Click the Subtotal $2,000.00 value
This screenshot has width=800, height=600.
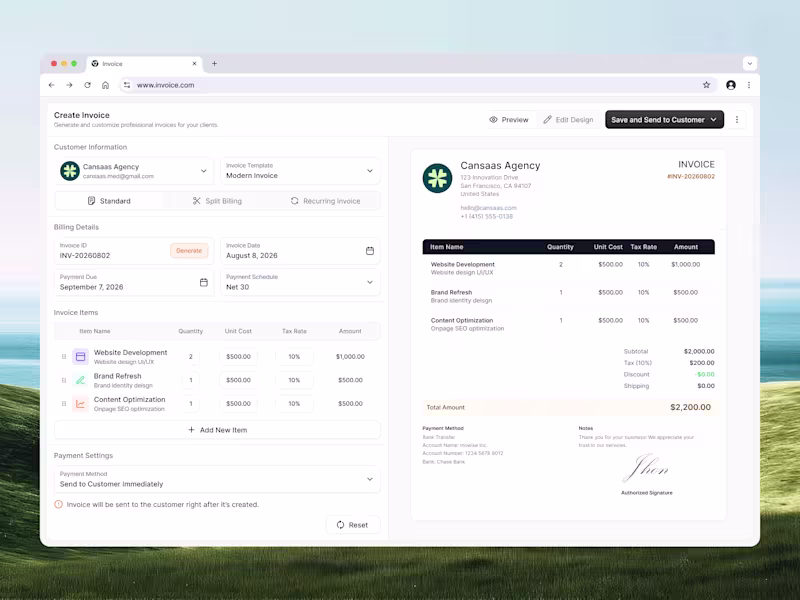pos(699,352)
